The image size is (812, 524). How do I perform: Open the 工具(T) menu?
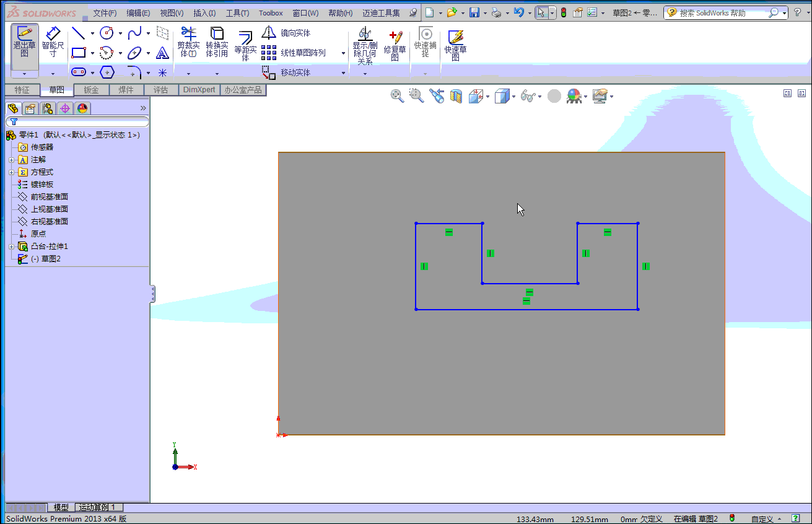(x=237, y=13)
